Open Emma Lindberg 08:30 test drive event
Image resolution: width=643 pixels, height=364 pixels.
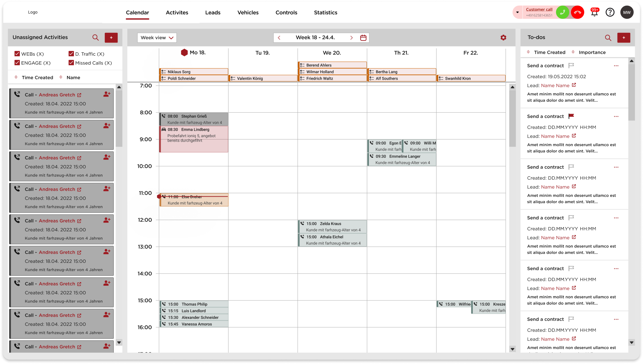(x=194, y=139)
